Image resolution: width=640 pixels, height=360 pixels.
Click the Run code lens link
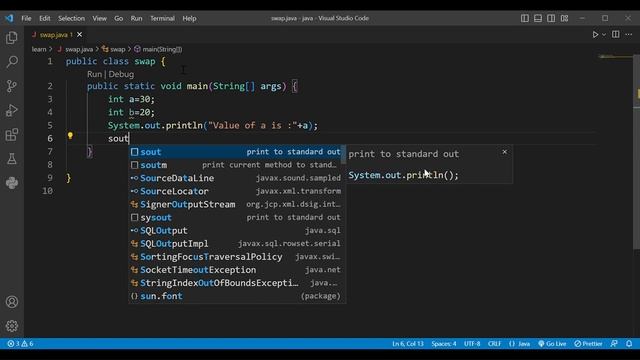coord(94,74)
